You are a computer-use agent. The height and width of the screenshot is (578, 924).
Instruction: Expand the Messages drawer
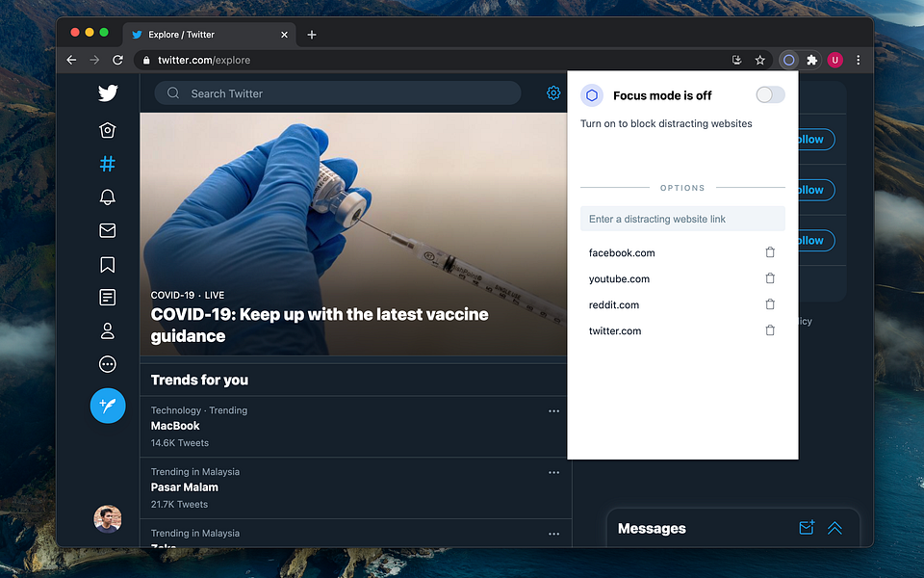pos(835,528)
